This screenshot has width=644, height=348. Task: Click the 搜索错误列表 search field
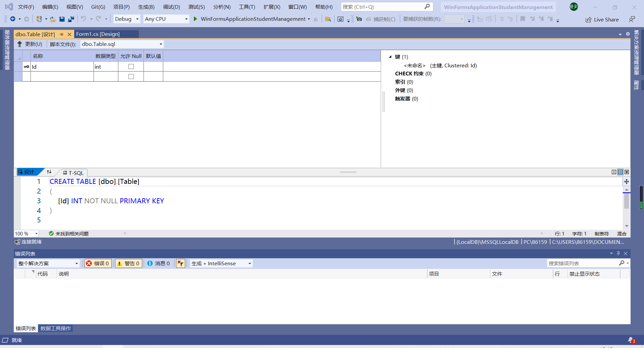[584, 263]
